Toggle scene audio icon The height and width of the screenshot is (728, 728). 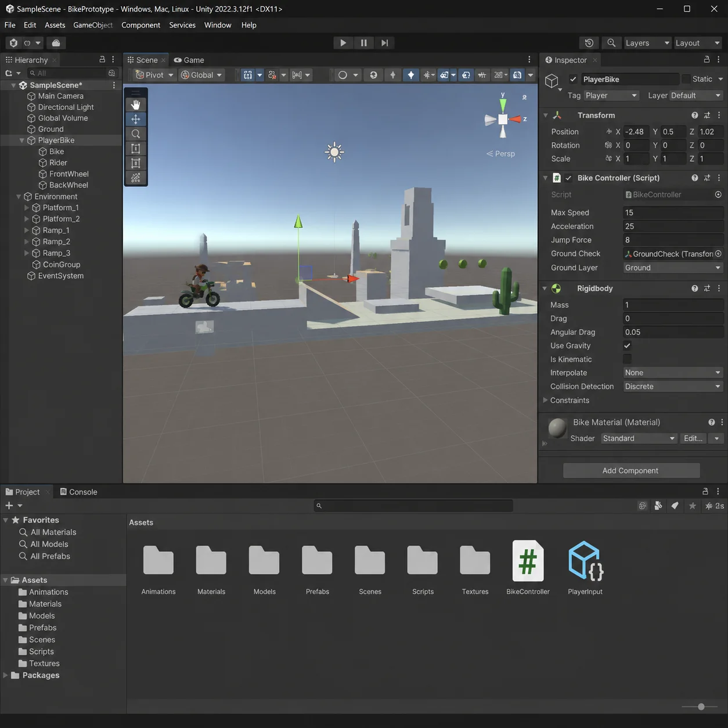click(x=411, y=75)
